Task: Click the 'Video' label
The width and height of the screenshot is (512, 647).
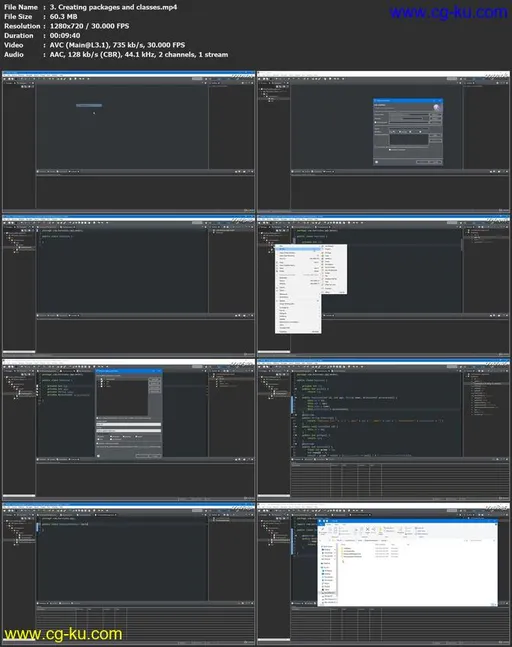Action: [x=14, y=45]
